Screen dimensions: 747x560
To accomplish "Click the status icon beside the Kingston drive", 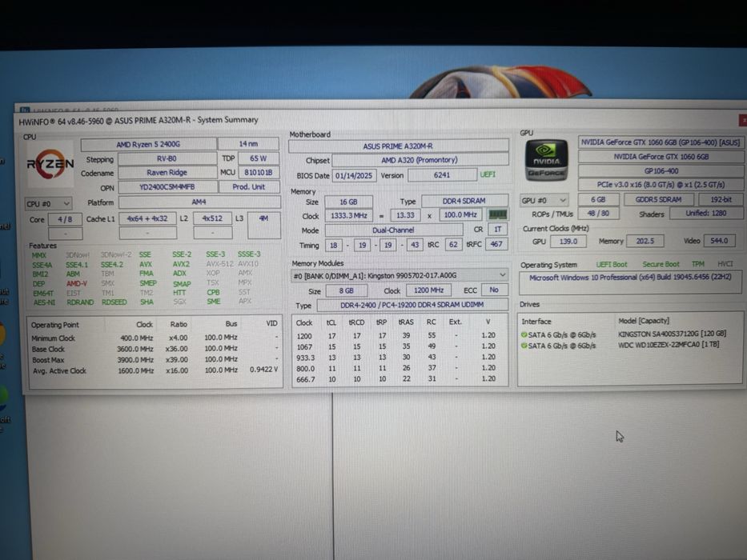I will [524, 334].
